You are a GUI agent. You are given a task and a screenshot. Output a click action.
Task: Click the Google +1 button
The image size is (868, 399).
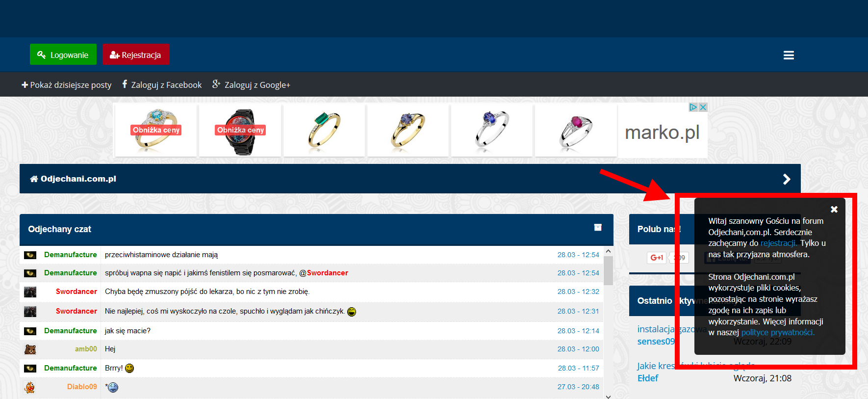(x=657, y=258)
